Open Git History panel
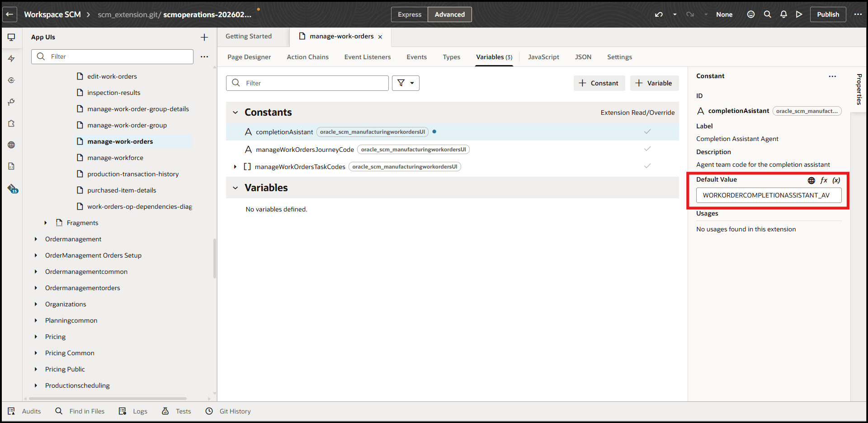 (228, 411)
